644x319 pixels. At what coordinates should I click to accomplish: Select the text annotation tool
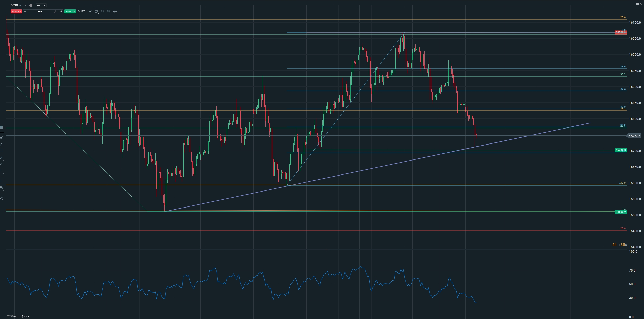pos(1,171)
